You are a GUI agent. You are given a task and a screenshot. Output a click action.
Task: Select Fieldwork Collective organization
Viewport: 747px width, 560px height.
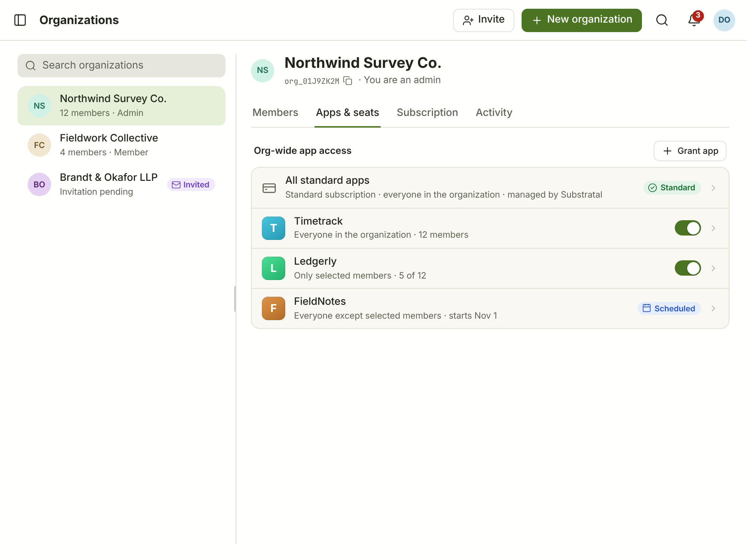coord(121,145)
